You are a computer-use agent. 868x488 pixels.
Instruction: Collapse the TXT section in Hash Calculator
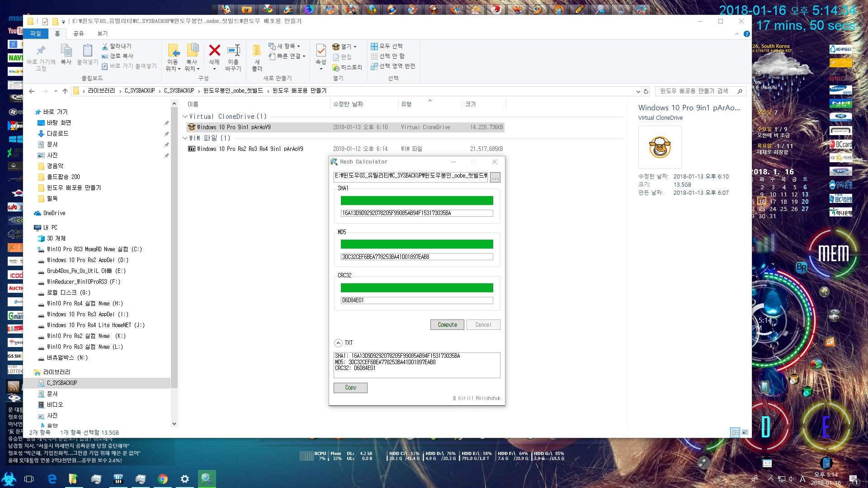coord(338,343)
